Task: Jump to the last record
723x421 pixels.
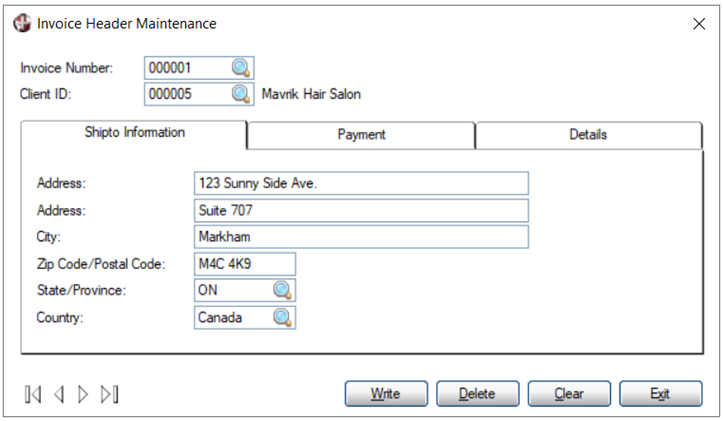Action: (109, 394)
